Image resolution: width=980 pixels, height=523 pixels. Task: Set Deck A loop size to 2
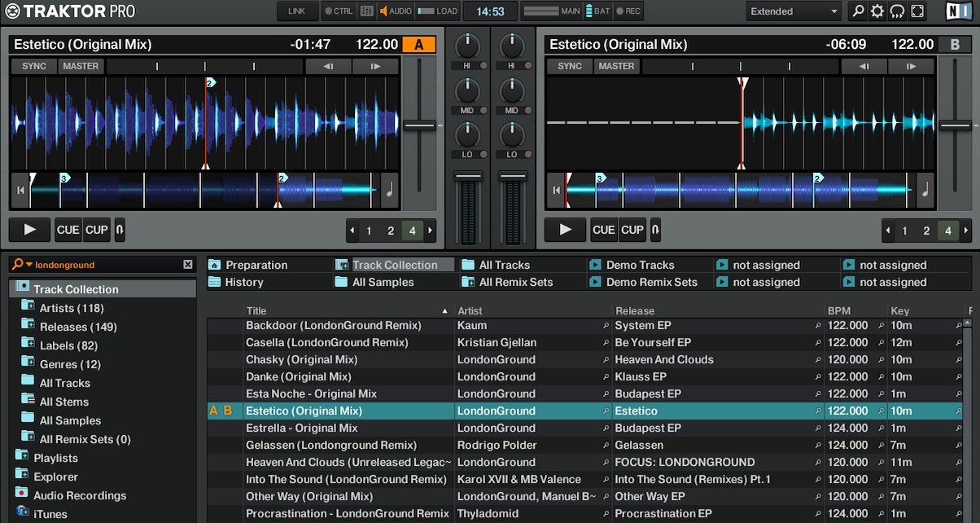click(x=391, y=231)
